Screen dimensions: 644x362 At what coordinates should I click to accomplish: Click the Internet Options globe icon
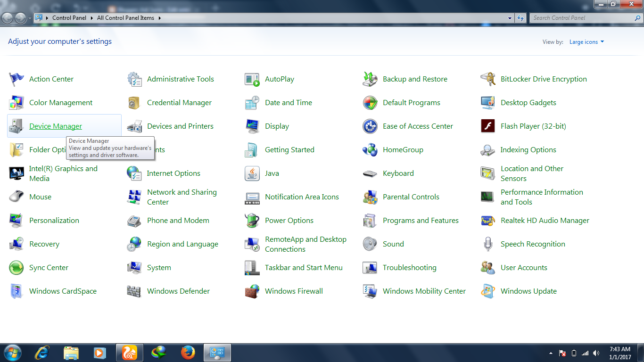(x=134, y=173)
